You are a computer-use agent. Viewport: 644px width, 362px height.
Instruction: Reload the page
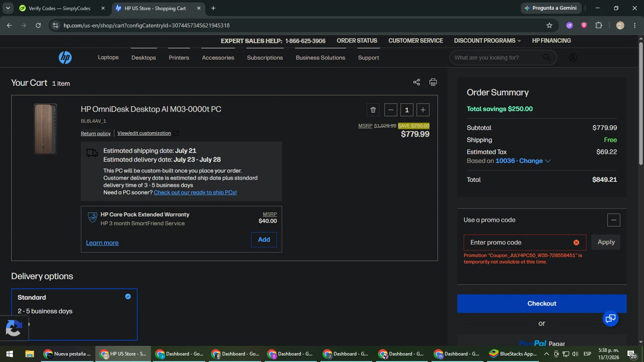click(38, 25)
